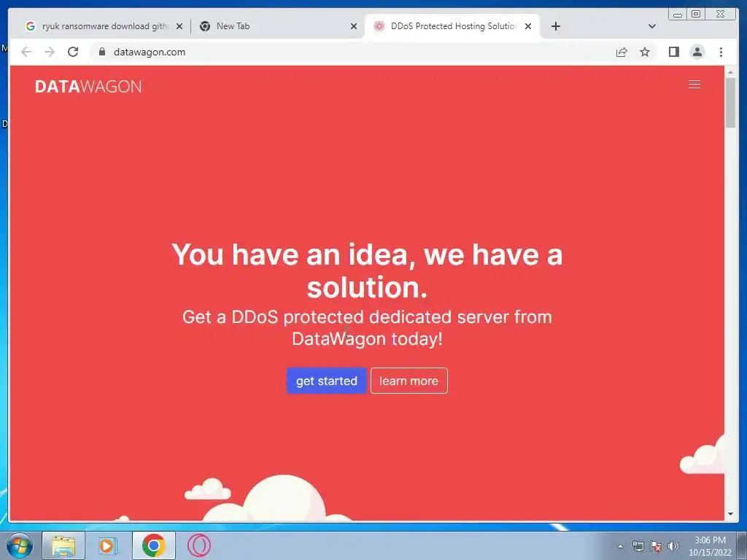Share this page using share icon
Viewport: 747px width, 560px height.
point(622,52)
